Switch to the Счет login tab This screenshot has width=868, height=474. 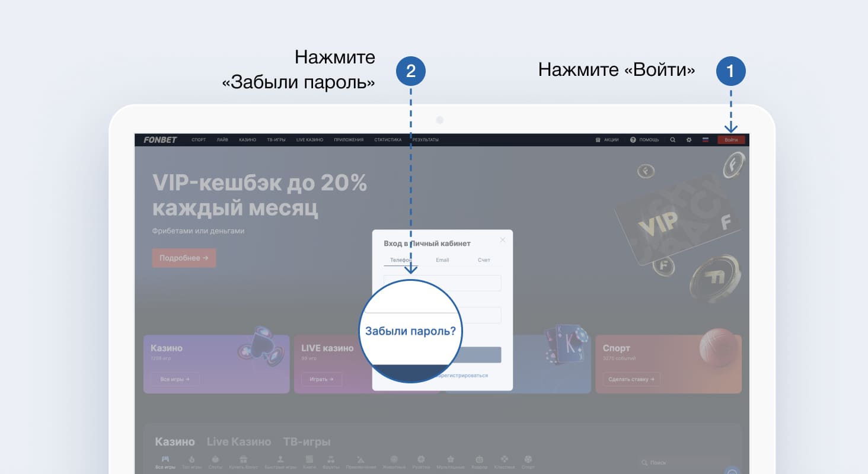(x=484, y=260)
